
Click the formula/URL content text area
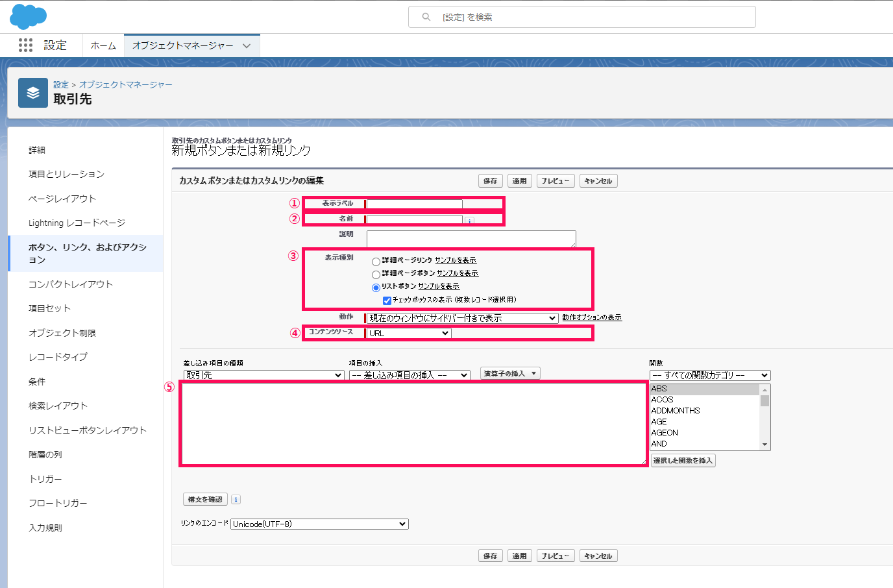(414, 424)
